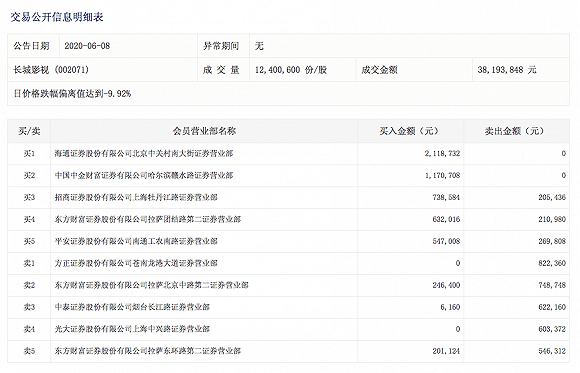Select the 0 sell amount in 买2 row

[x=563, y=175]
